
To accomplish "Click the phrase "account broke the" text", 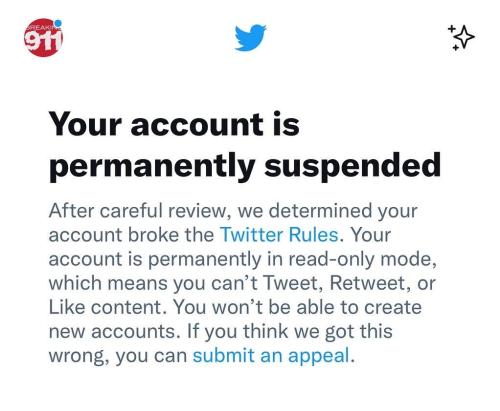I will (x=131, y=235).
